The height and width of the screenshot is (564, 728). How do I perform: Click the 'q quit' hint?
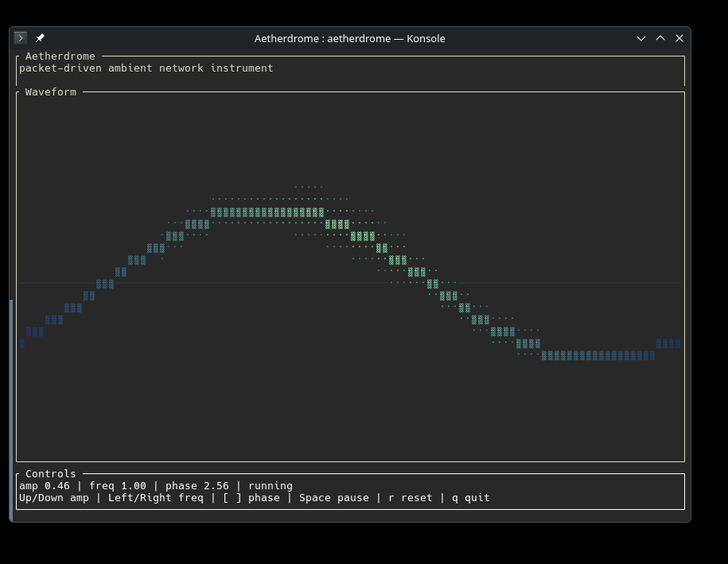tap(471, 498)
